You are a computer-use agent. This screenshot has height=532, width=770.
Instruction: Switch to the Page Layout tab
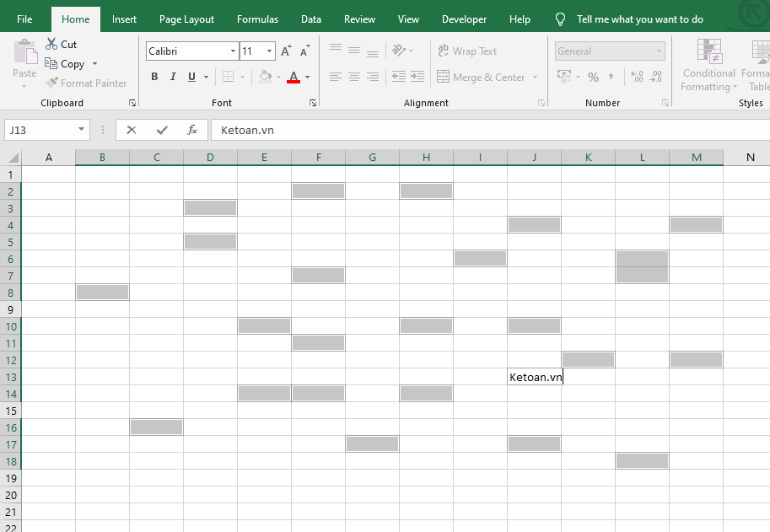[x=186, y=19]
